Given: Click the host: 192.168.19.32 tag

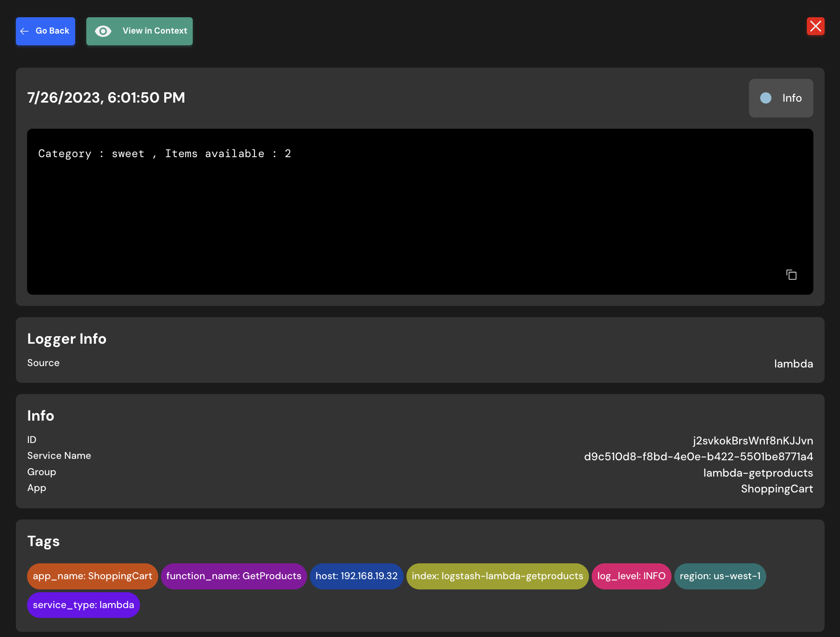Looking at the screenshot, I should (x=357, y=576).
